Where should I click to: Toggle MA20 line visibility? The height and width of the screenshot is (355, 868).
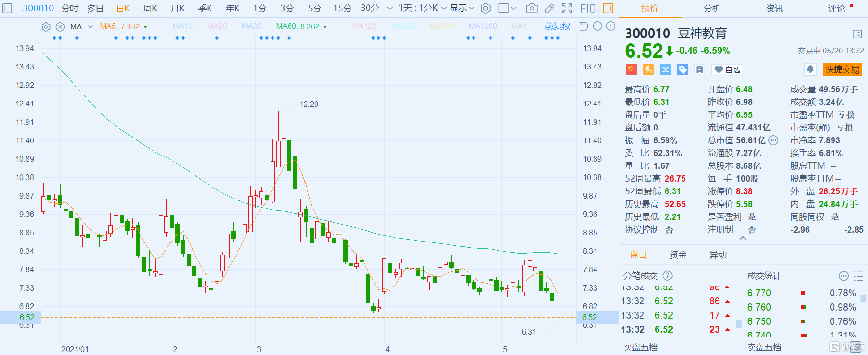tap(217, 26)
